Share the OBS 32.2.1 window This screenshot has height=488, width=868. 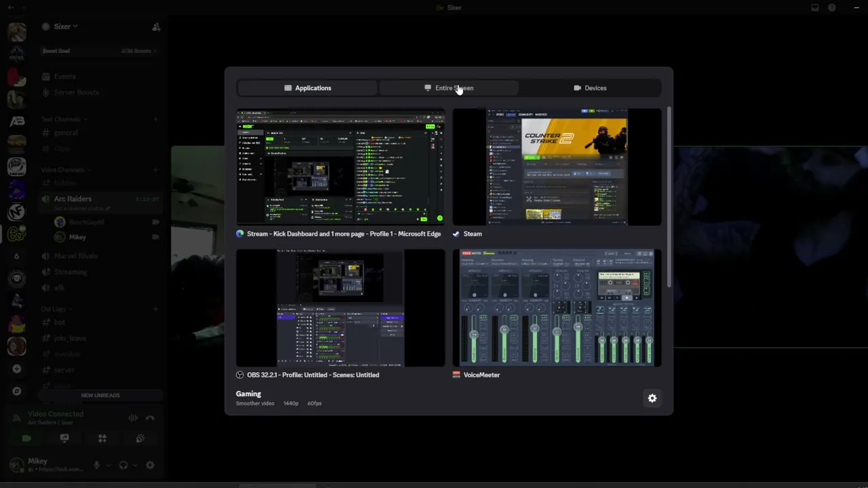[x=340, y=314]
